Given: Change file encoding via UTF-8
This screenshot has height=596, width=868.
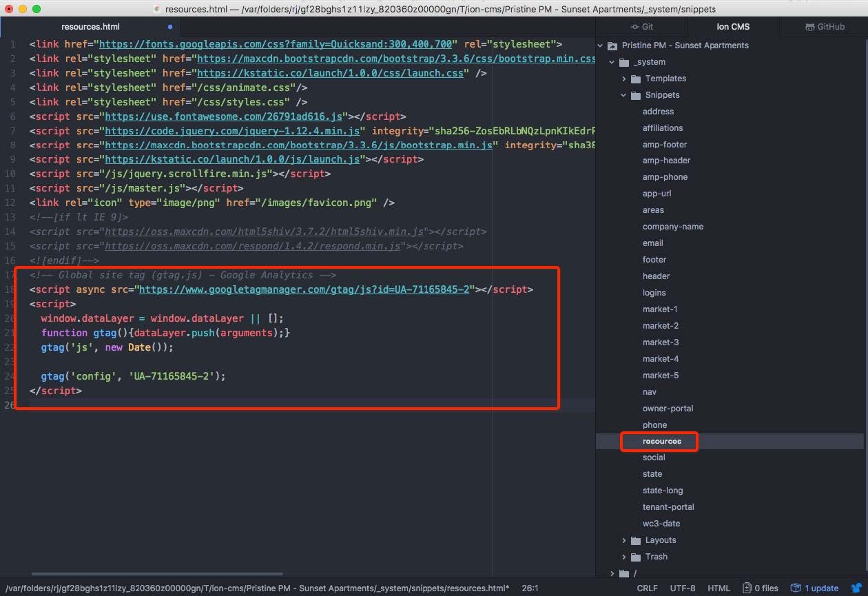Looking at the screenshot, I should tap(683, 588).
